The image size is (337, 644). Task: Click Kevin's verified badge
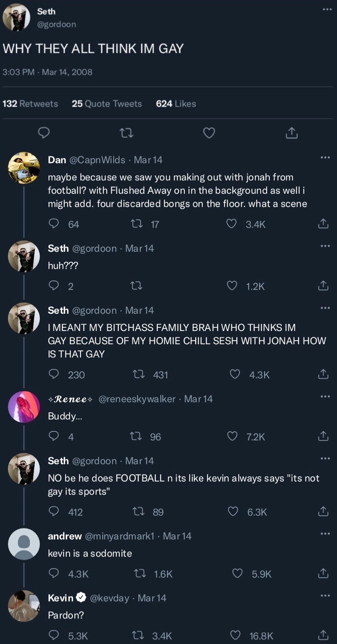pyautogui.click(x=81, y=598)
